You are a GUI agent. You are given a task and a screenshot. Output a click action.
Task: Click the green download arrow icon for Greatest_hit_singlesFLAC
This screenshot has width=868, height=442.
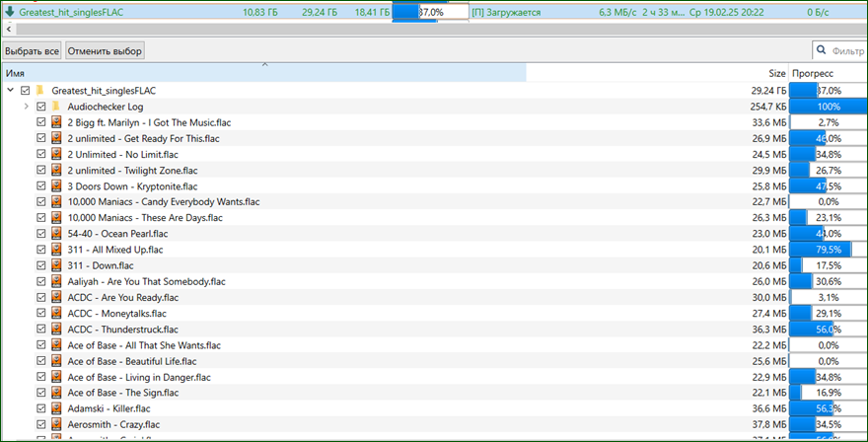point(10,12)
